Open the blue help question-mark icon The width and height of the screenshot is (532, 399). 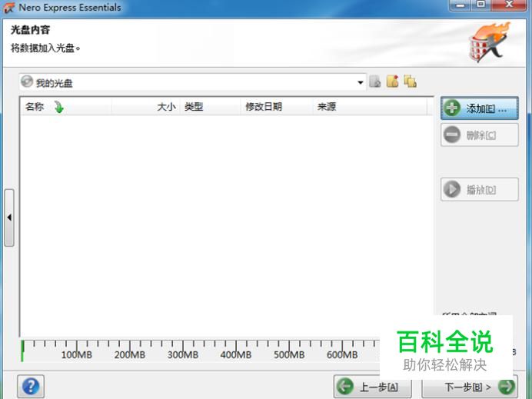tap(31, 386)
